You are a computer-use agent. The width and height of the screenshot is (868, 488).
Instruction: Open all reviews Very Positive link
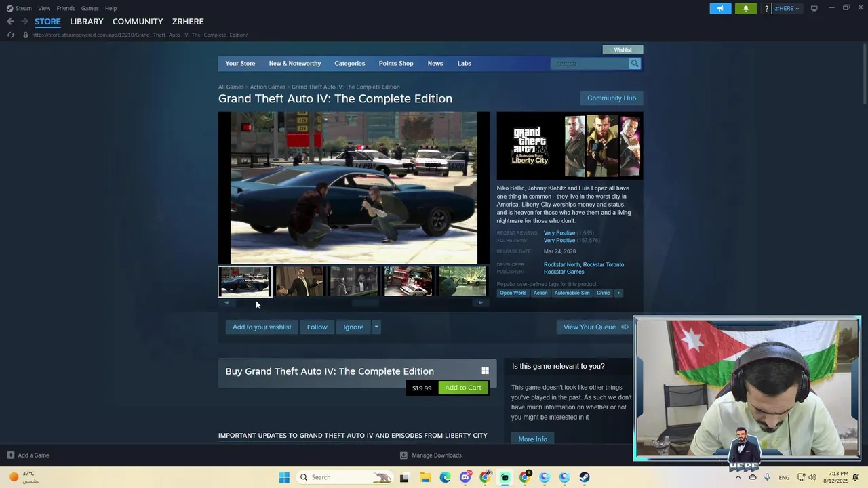pos(559,240)
